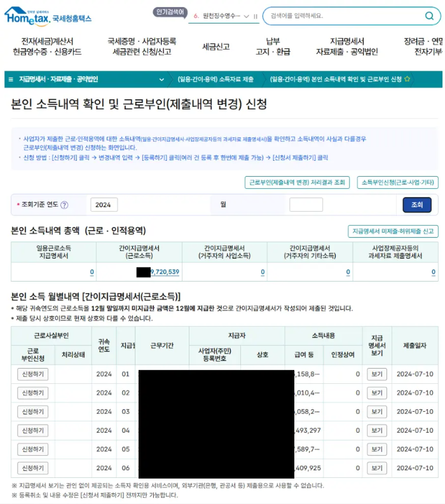
Task: Pause the popular search ticker
Action: point(256,17)
